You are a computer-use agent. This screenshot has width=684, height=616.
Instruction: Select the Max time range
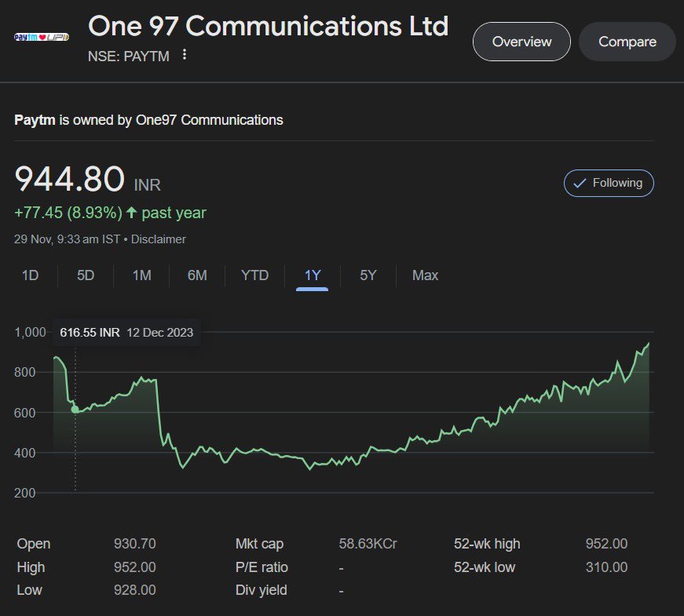tap(426, 275)
